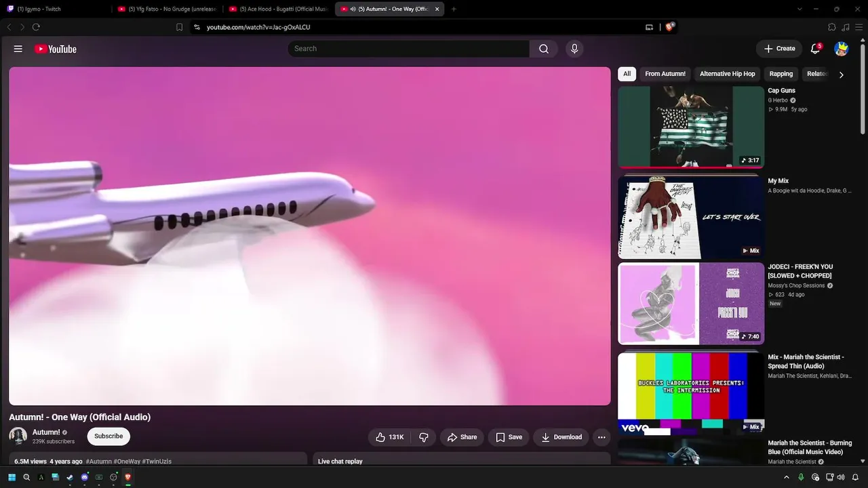Open the Windows Start menu
Screen dimensions: 868x488
point(12,477)
